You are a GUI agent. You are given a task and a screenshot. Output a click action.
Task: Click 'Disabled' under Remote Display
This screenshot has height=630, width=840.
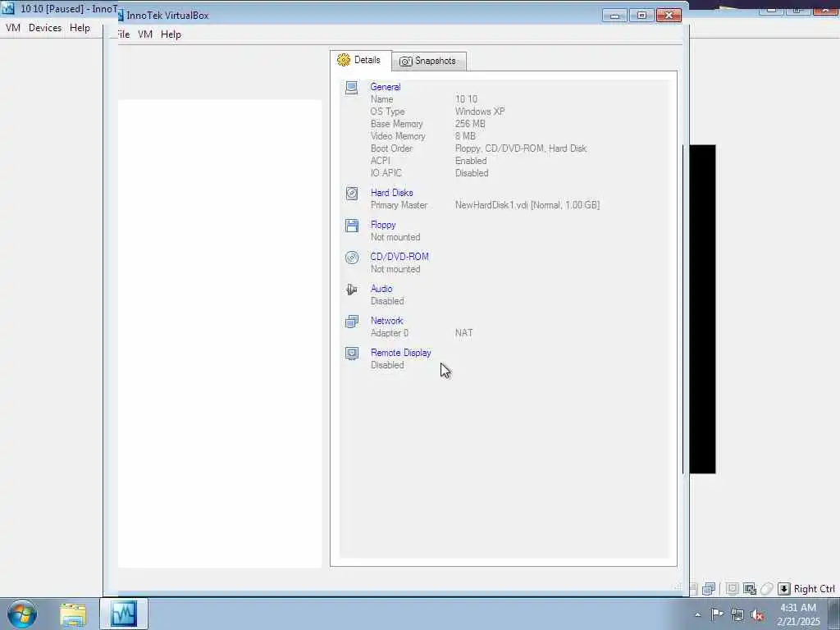pyautogui.click(x=387, y=365)
